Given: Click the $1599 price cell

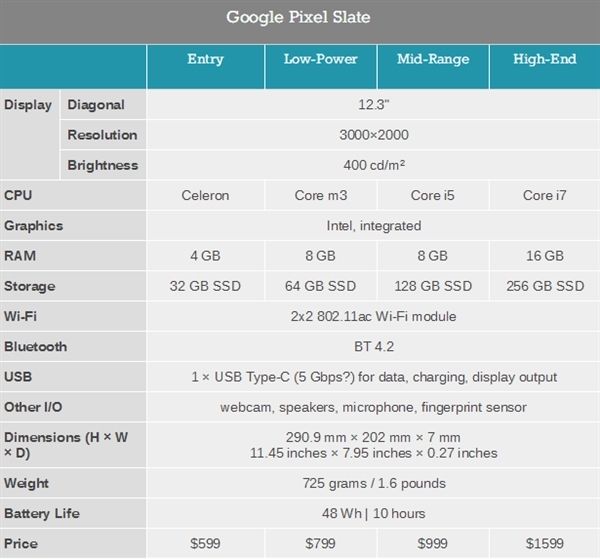Looking at the screenshot, I should [x=544, y=543].
